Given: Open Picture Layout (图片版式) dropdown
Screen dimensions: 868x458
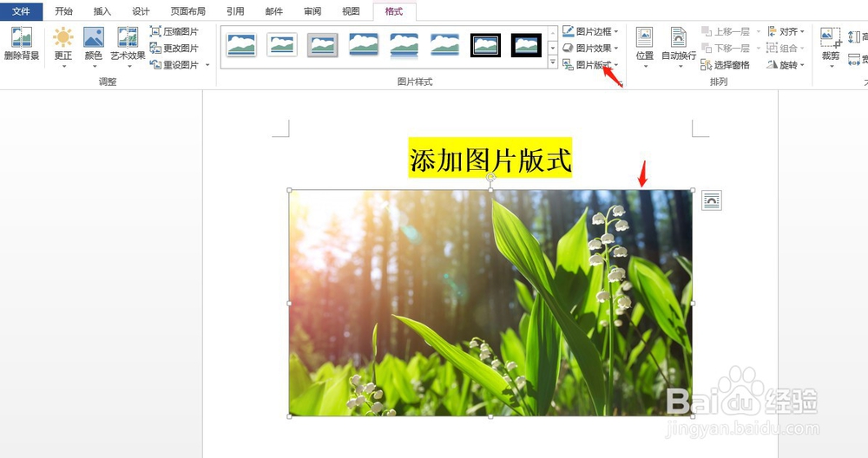Looking at the screenshot, I should [x=590, y=65].
